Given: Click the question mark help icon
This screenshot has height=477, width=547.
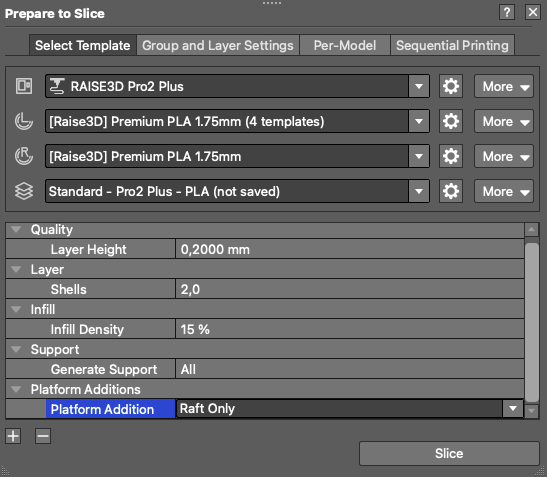Looking at the screenshot, I should (507, 13).
